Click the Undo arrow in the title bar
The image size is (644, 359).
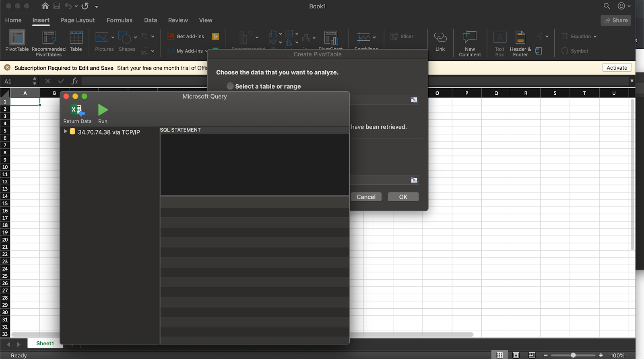tap(68, 6)
